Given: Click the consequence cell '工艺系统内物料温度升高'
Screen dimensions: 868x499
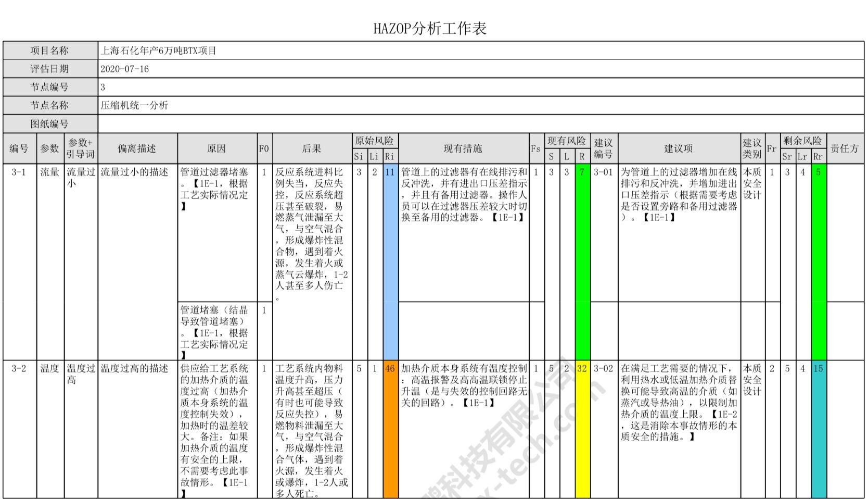Looking at the screenshot, I should (312, 429).
